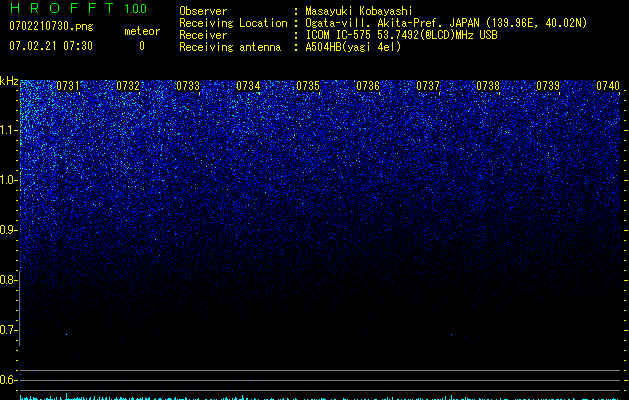Click the antenna A504HB(yagi 4el) text

[x=353, y=47]
